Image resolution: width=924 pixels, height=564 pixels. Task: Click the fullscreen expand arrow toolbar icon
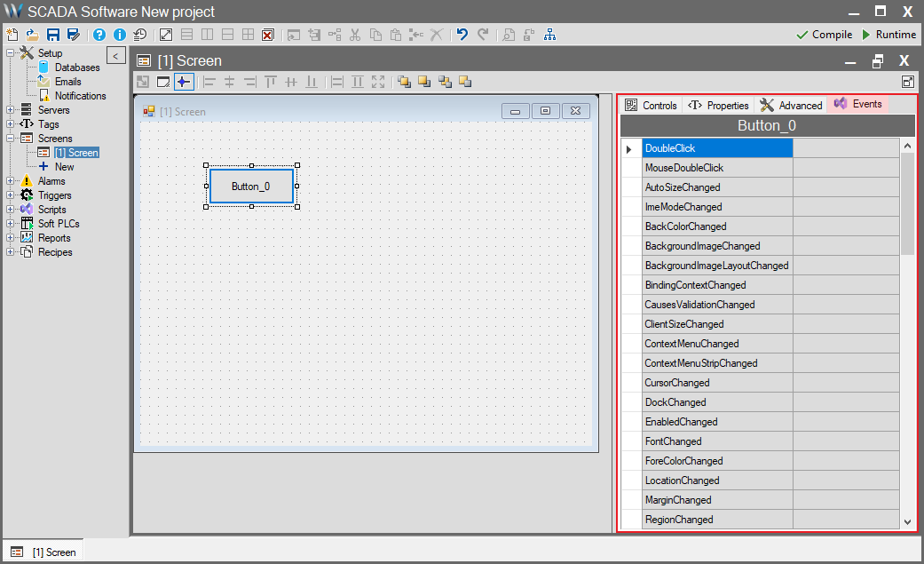[166, 35]
